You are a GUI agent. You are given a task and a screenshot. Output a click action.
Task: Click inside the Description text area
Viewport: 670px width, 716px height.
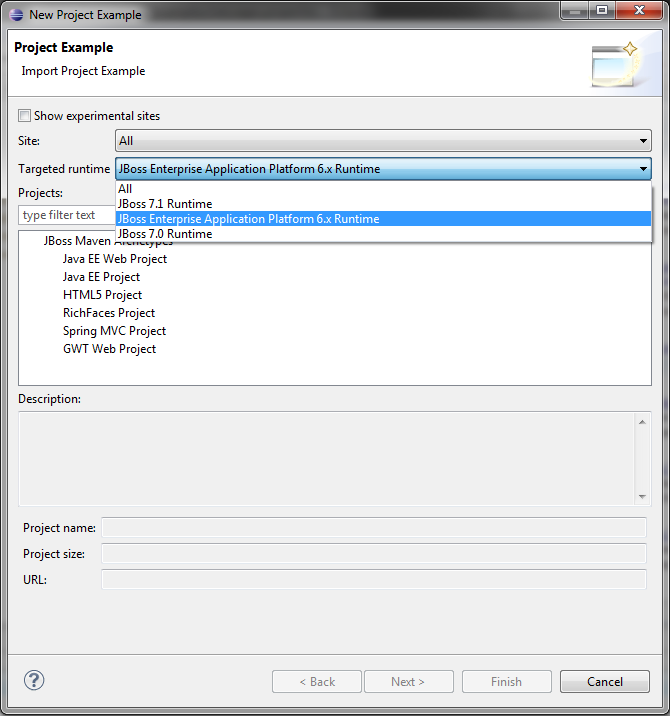point(327,459)
